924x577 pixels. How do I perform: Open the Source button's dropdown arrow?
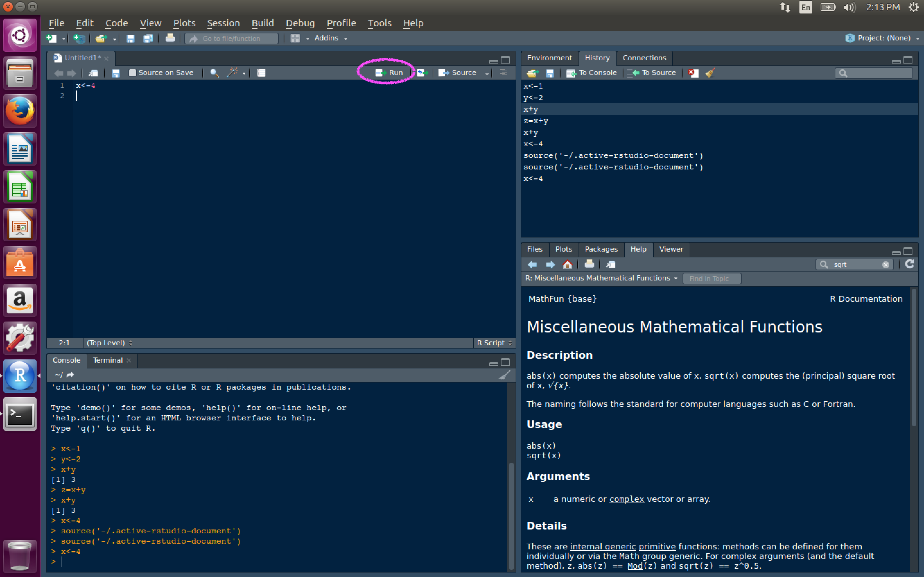tap(487, 73)
